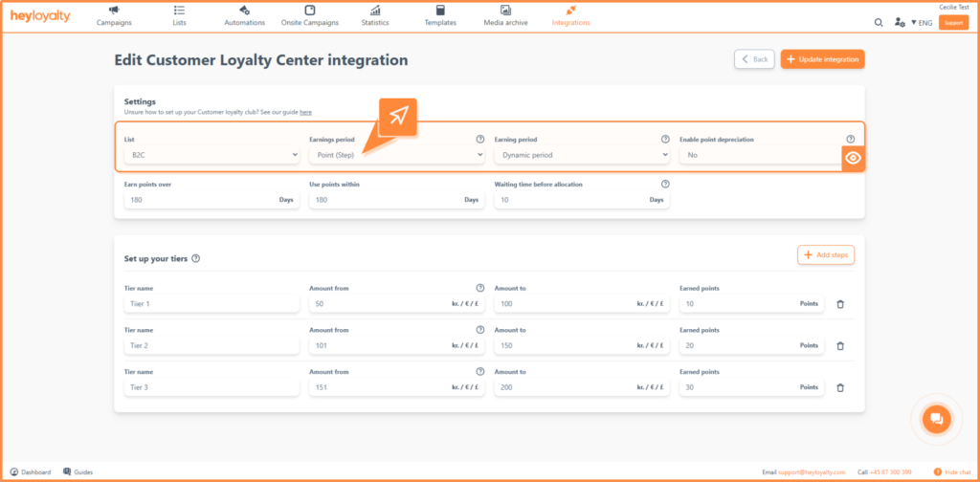Viewport: 980px width, 482px height.
Task: Toggle the orange eye visibility icon
Action: [853, 158]
